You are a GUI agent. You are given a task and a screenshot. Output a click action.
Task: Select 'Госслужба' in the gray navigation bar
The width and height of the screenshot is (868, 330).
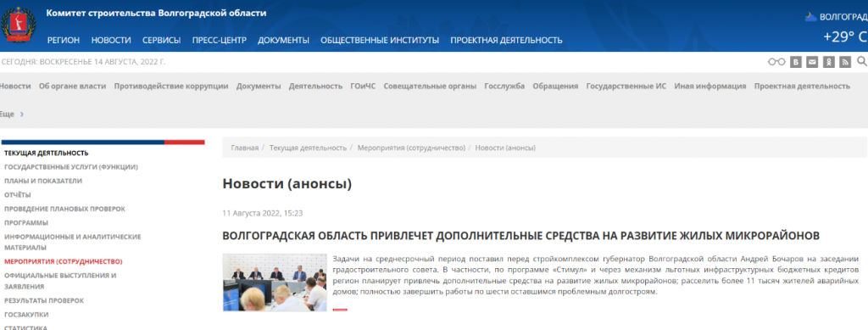click(x=504, y=86)
